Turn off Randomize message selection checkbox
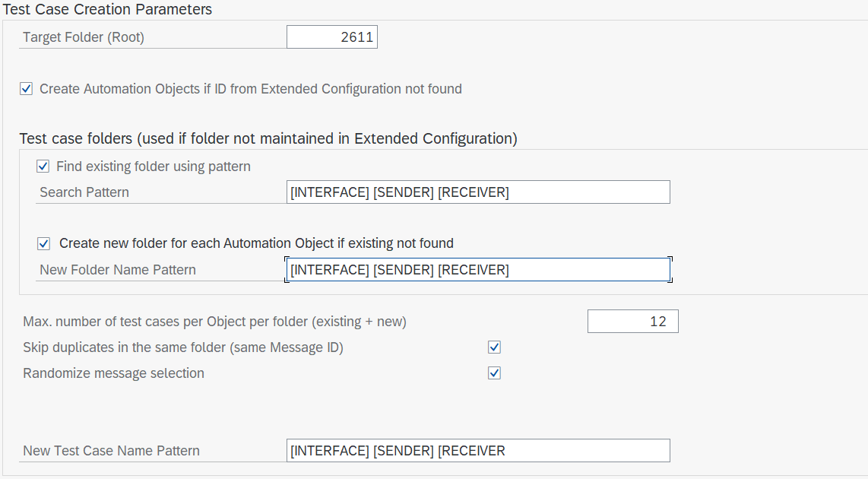 495,373
